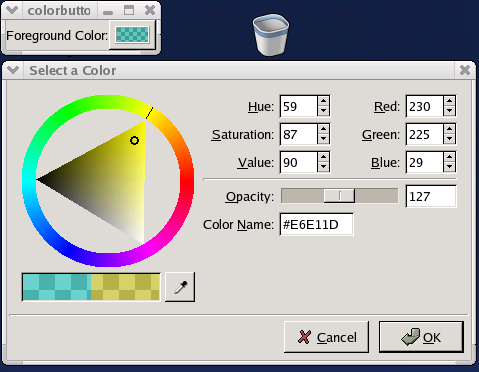Close the colorbutton window

pos(150,10)
